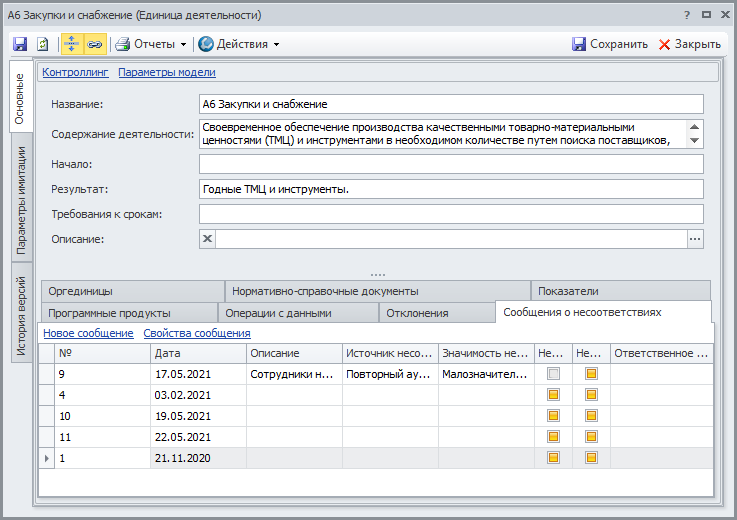
Task: Switch to the Оргединицы tab
Action: [80, 291]
